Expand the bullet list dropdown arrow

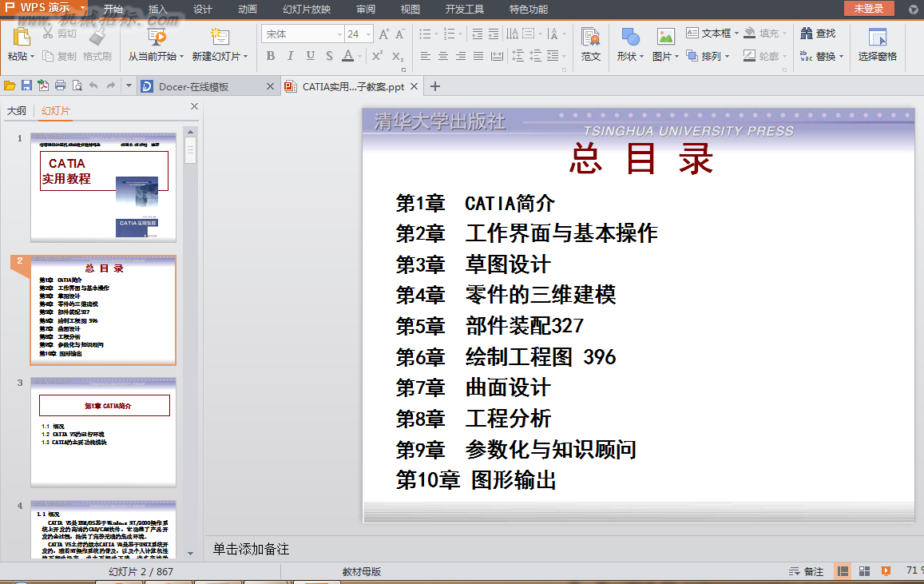pyautogui.click(x=436, y=34)
